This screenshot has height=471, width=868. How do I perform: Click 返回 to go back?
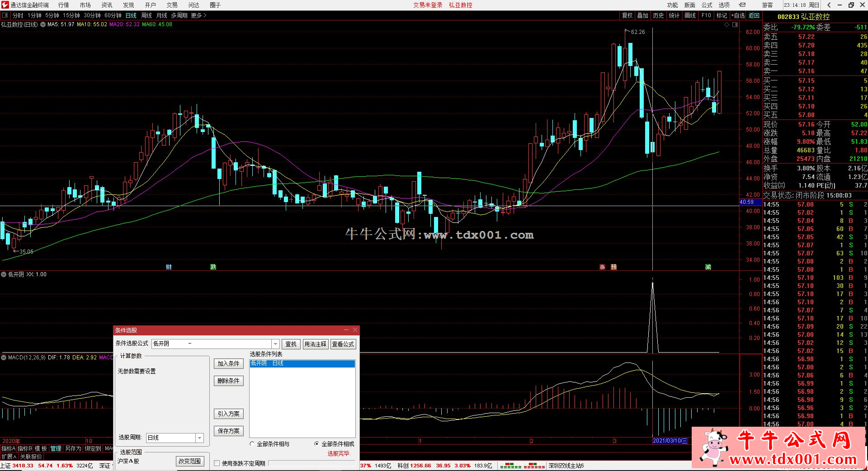click(x=754, y=15)
